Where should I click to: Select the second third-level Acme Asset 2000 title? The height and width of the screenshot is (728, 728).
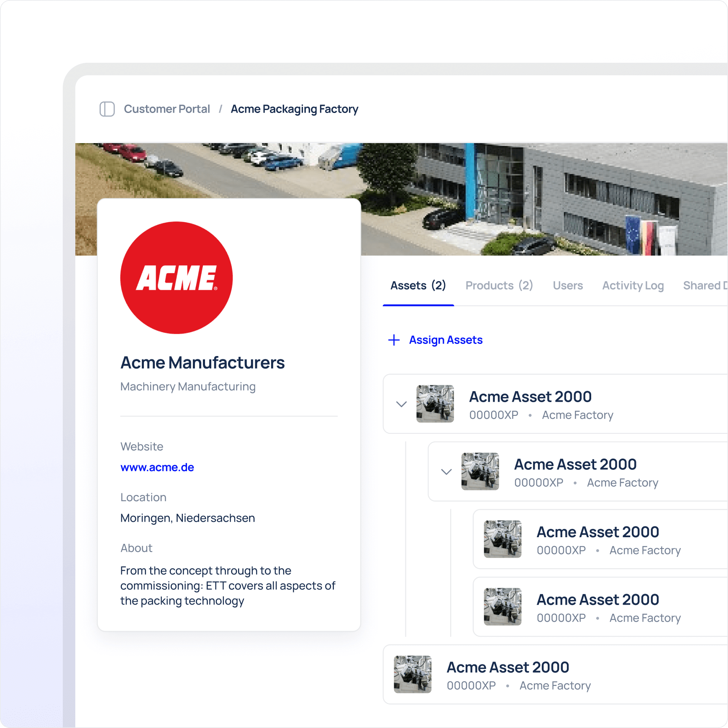coord(598,600)
